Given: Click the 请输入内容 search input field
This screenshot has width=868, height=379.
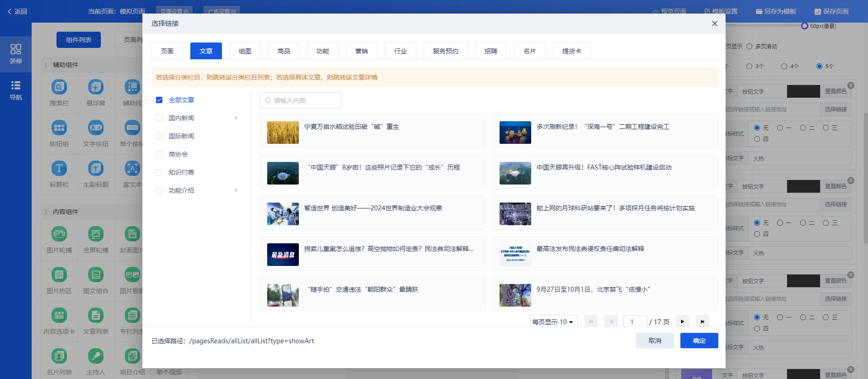Looking at the screenshot, I should [301, 100].
